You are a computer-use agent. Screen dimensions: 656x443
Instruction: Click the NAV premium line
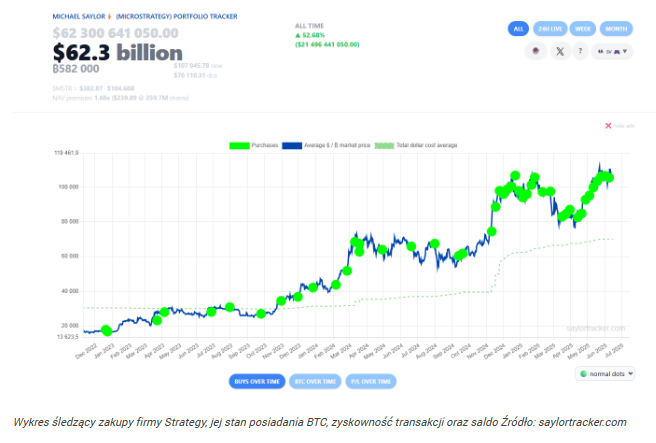click(120, 98)
